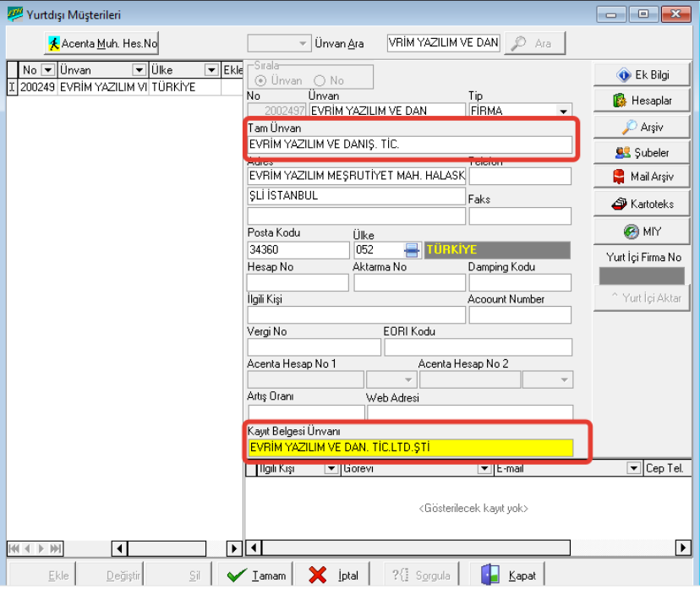Close form with Kapat button
Screen dimensions: 700x589
tap(507, 575)
